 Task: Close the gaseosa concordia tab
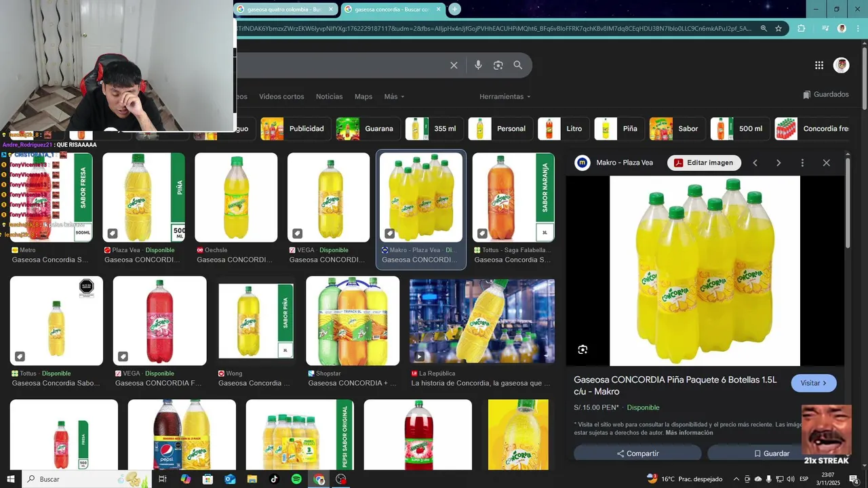(439, 9)
